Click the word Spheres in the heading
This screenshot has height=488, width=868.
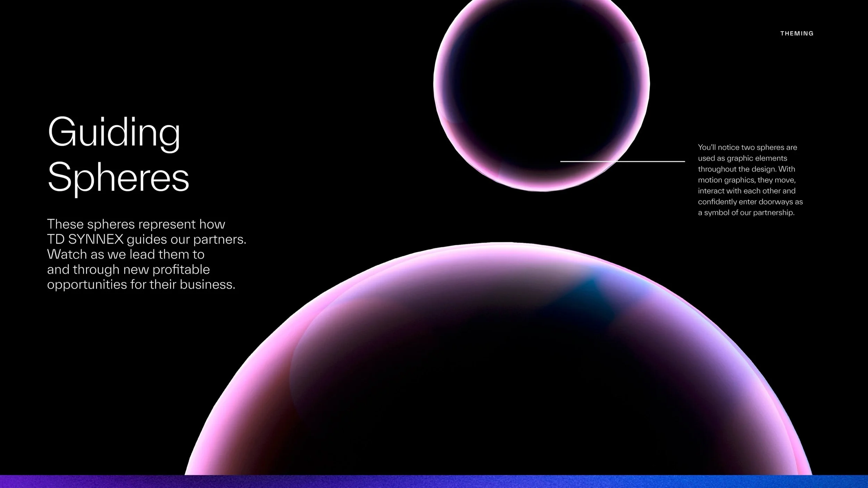point(118,178)
